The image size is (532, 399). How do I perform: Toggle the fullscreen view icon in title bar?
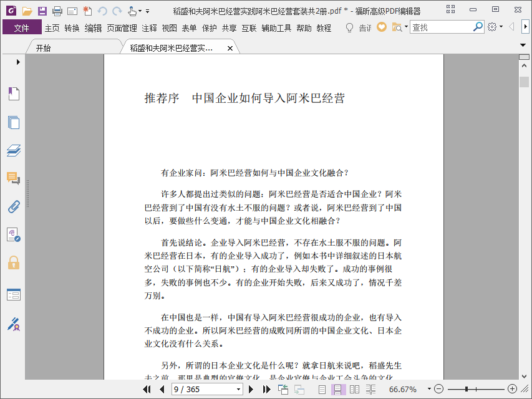pos(450,9)
